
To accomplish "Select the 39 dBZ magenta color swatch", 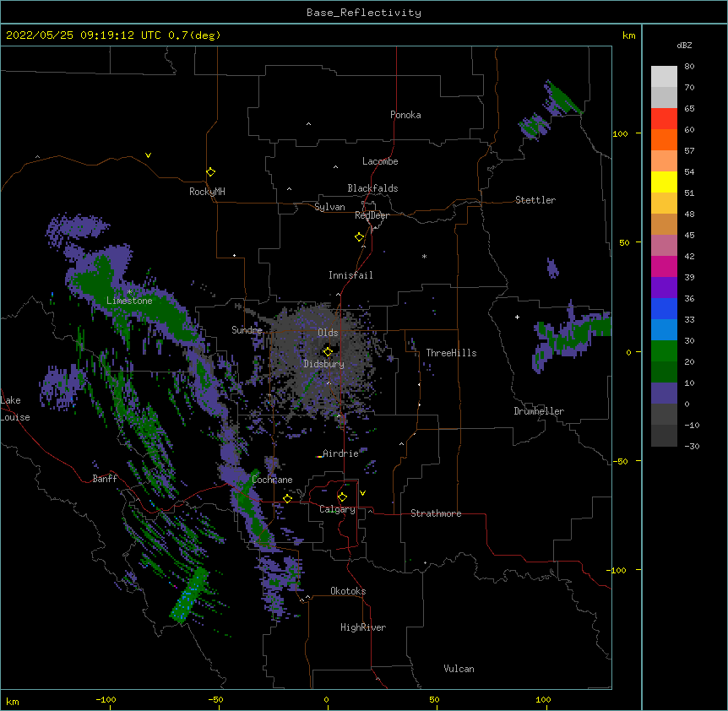I will pyautogui.click(x=664, y=266).
